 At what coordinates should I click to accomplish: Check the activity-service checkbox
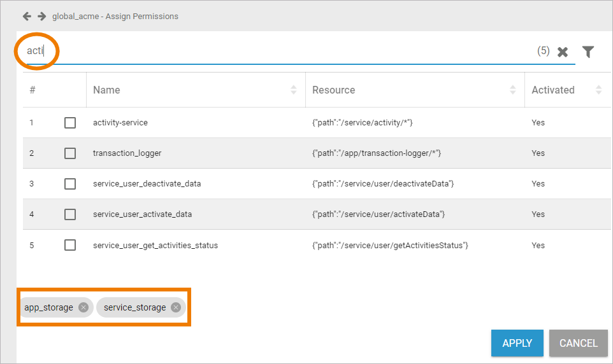(x=70, y=123)
